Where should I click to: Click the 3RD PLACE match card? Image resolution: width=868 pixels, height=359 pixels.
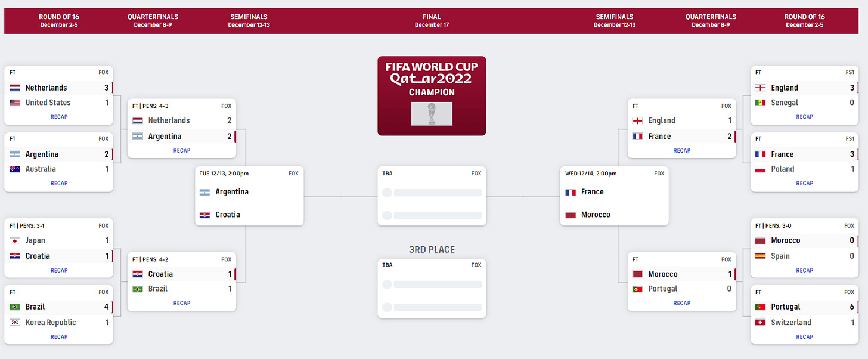pyautogui.click(x=432, y=288)
